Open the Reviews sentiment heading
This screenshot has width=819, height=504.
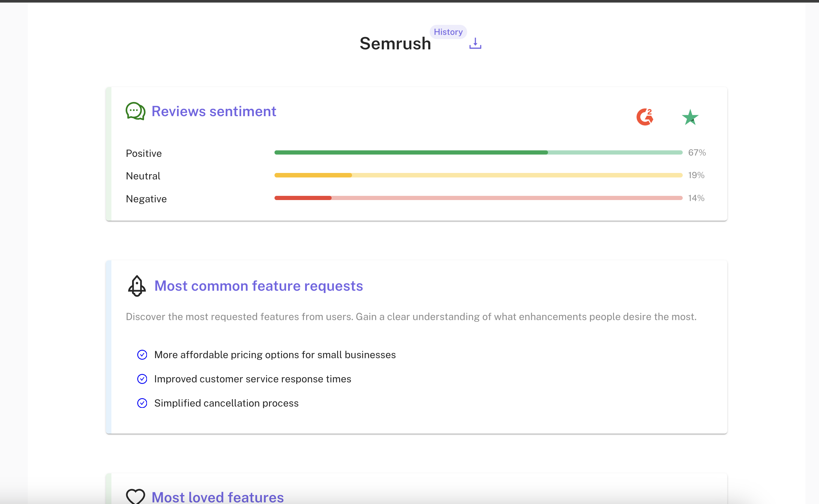click(213, 111)
